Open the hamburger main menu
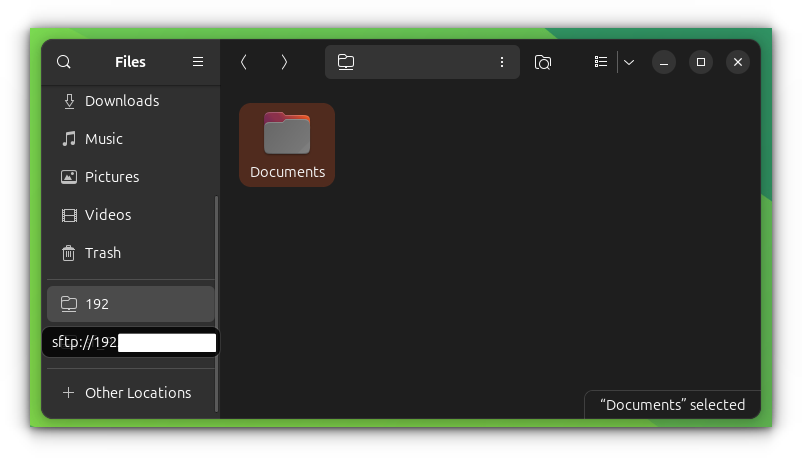The width and height of the screenshot is (802, 459). tap(198, 62)
